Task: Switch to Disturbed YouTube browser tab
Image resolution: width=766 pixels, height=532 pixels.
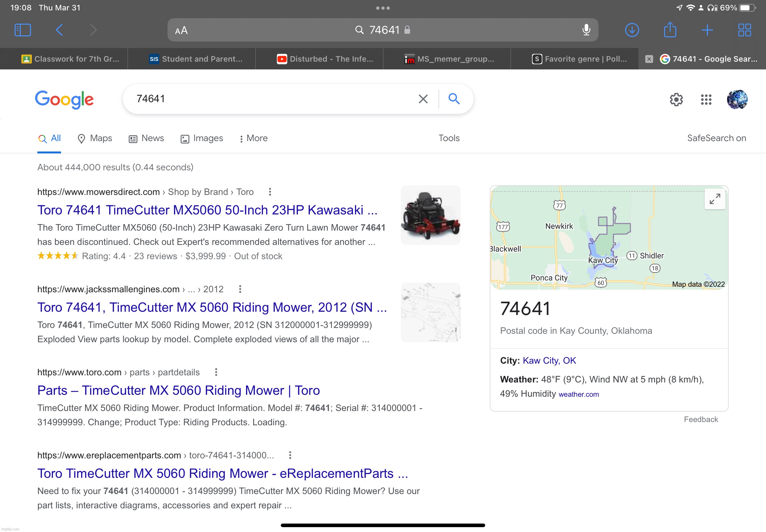Action: pos(325,59)
